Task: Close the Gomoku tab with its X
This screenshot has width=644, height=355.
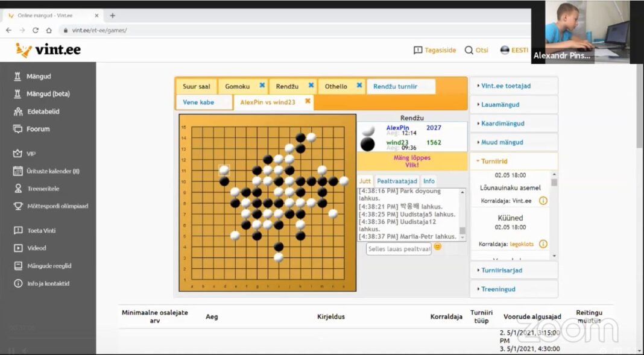Action: (x=262, y=86)
